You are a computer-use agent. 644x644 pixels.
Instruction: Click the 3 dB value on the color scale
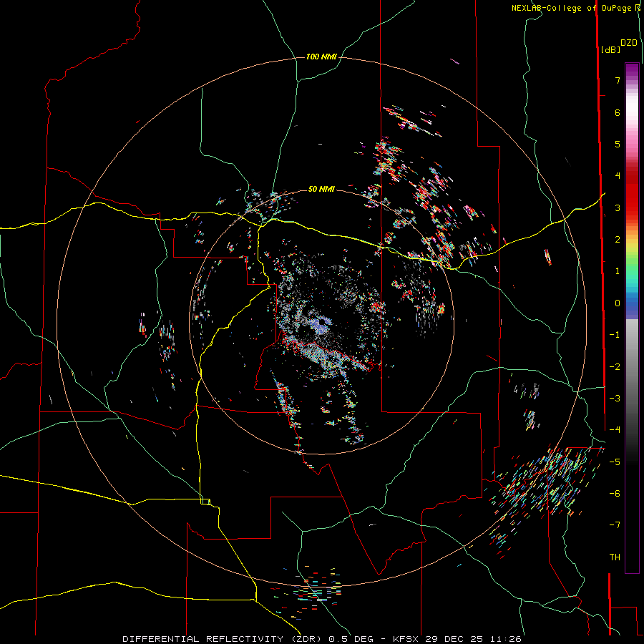618,208
